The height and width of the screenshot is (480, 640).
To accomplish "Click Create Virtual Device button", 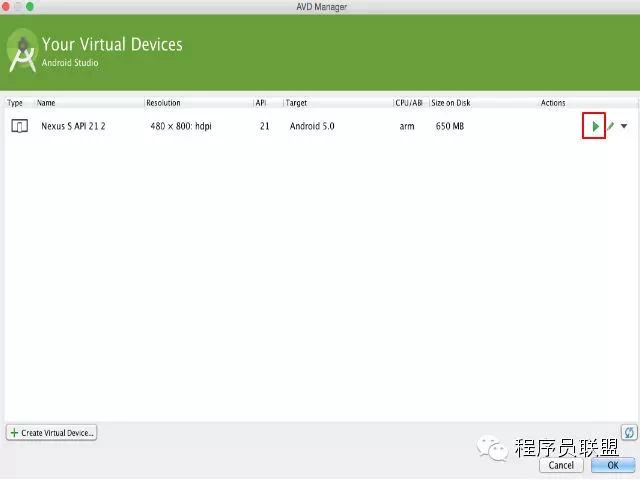I will [x=51, y=433].
